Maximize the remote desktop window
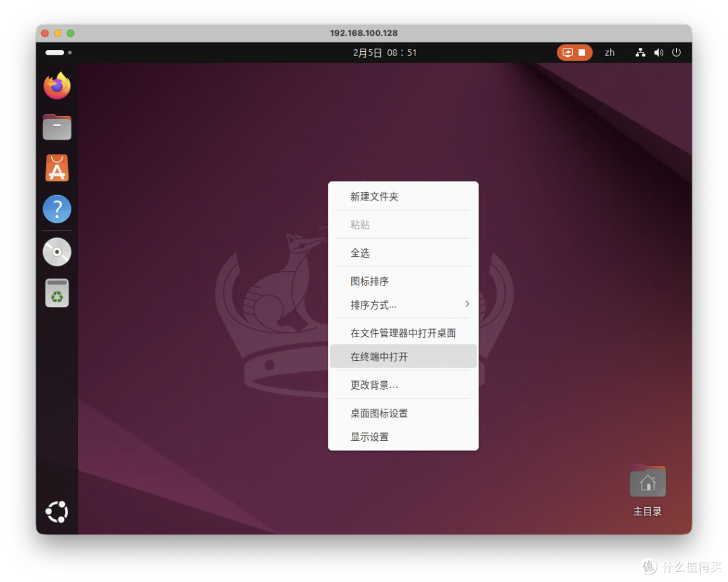The image size is (728, 582). click(71, 33)
